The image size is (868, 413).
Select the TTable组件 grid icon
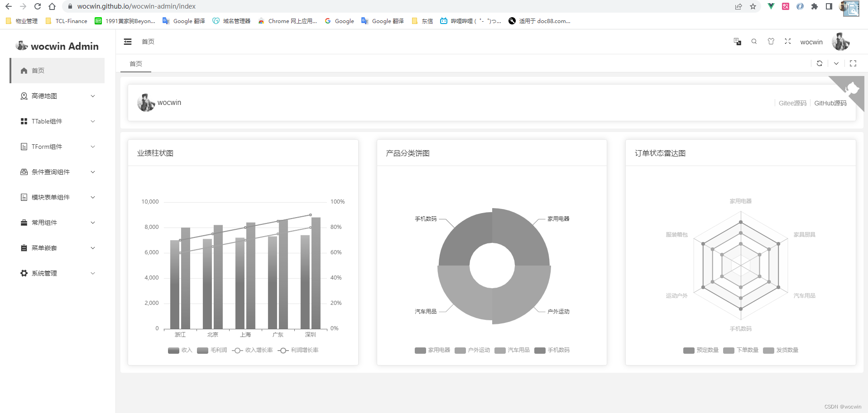[24, 121]
